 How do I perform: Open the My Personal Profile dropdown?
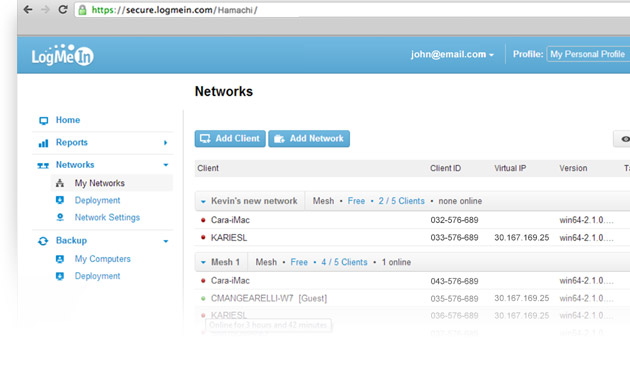pyautogui.click(x=588, y=54)
